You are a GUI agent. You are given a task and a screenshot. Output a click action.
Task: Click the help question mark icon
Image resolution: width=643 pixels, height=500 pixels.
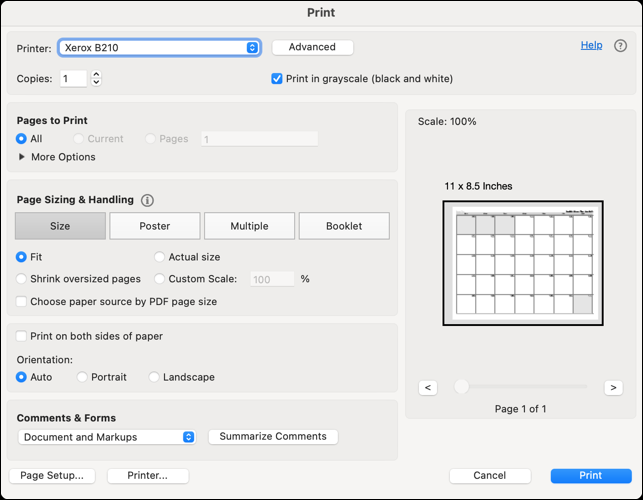coord(620,46)
